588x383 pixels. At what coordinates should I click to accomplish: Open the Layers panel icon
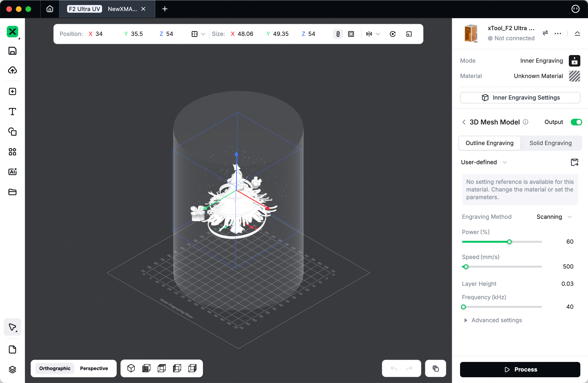pyautogui.click(x=12, y=369)
